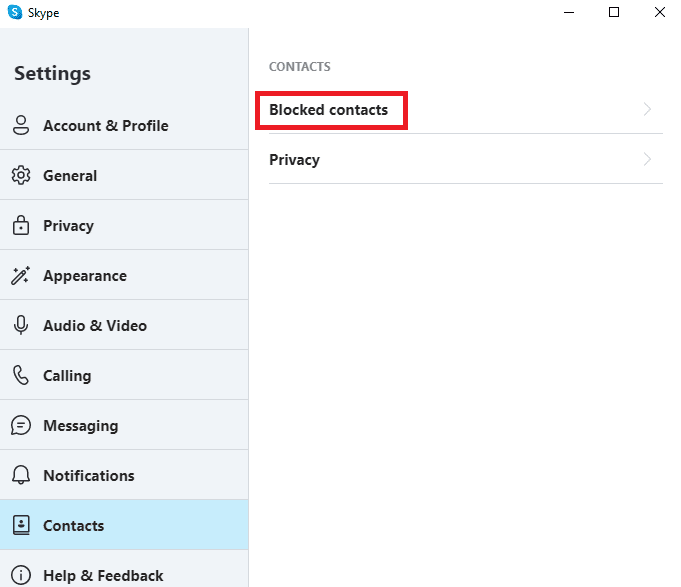Expand the Privacy row chevron arrow
The image size is (681, 587).
pyautogui.click(x=647, y=159)
